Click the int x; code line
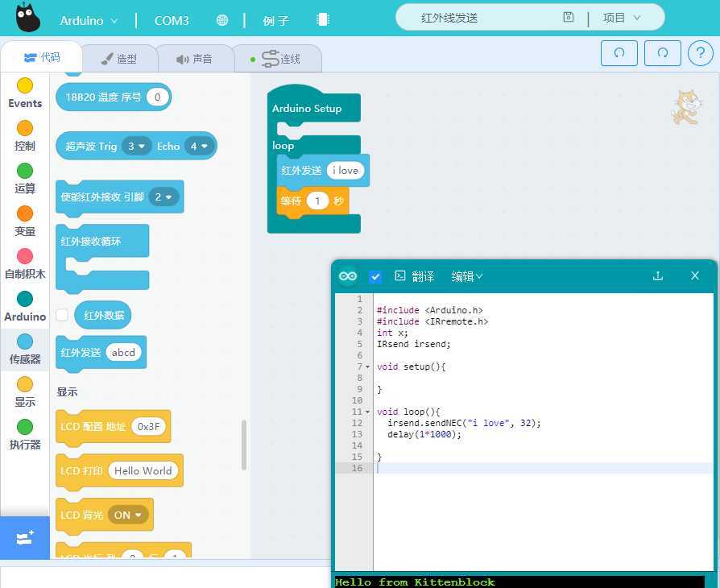This screenshot has height=588, width=720. (392, 333)
